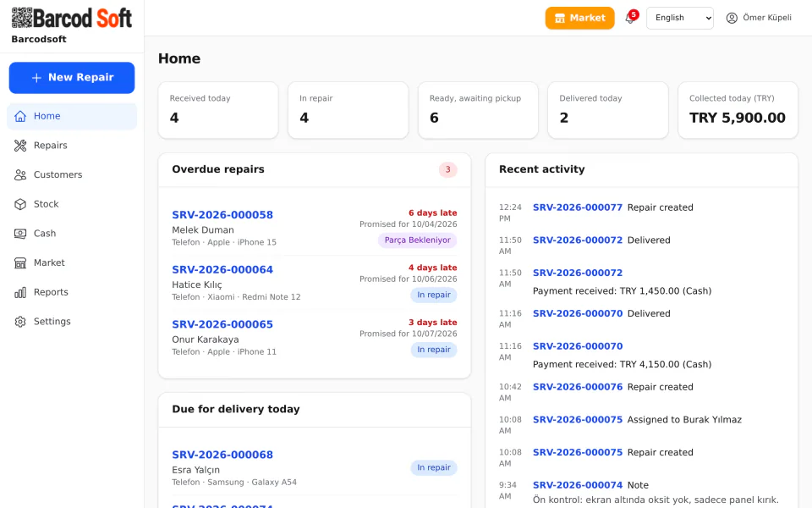Click the Parça Bekleniyor status badge
Screen dimensions: 812x508
coord(417,240)
